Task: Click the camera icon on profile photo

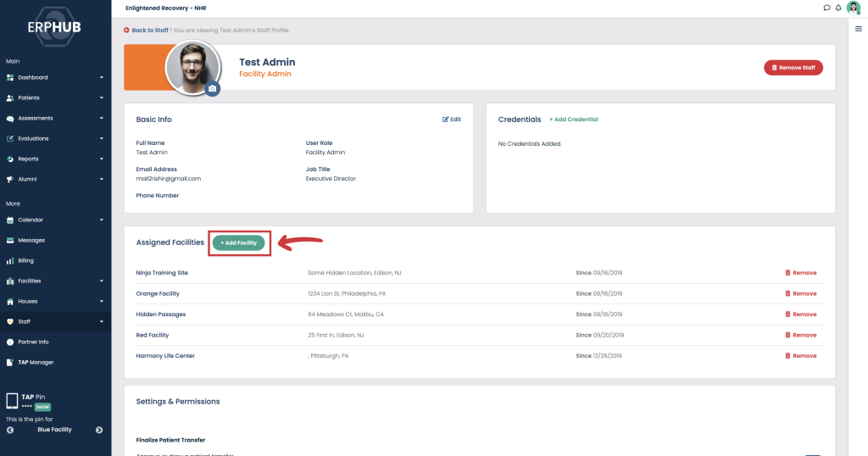Action: pyautogui.click(x=212, y=88)
